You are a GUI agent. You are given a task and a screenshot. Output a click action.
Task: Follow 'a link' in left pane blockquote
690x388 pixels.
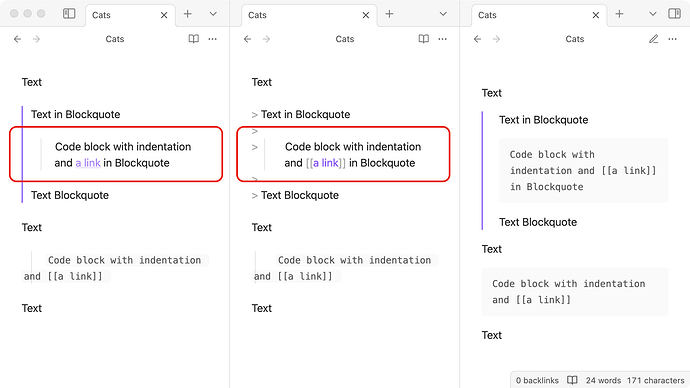coord(88,163)
